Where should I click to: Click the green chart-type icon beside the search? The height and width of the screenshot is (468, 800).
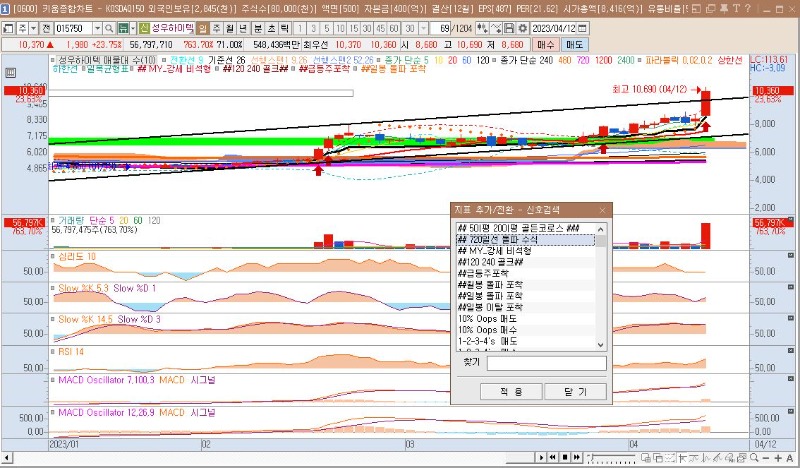123,29
